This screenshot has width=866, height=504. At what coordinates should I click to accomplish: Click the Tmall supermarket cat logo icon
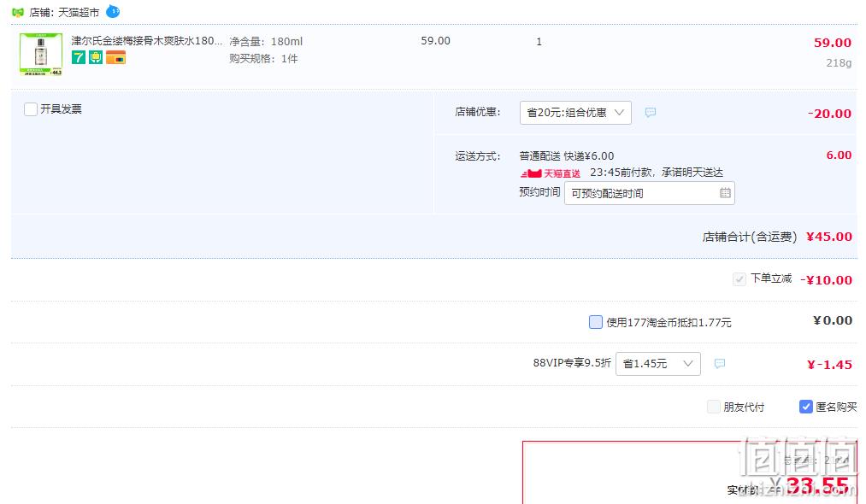pyautogui.click(x=18, y=12)
